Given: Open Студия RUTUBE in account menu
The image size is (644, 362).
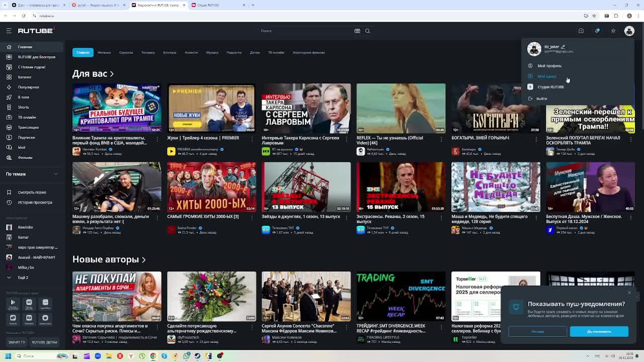Looking at the screenshot, I should click(550, 87).
